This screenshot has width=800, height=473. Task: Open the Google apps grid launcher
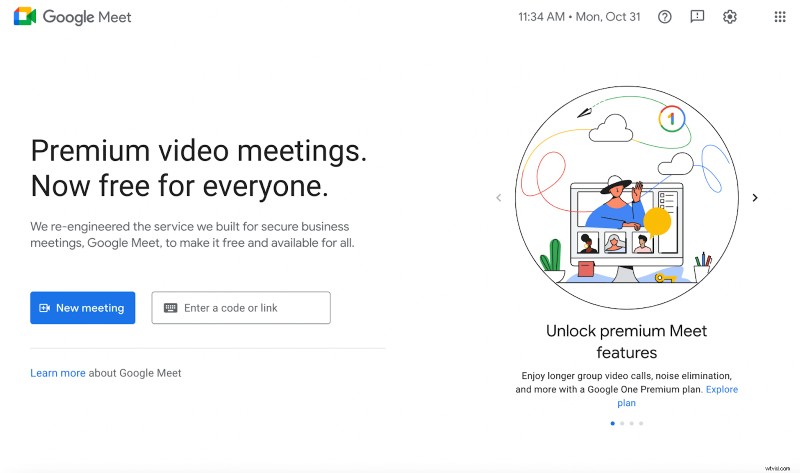point(780,17)
